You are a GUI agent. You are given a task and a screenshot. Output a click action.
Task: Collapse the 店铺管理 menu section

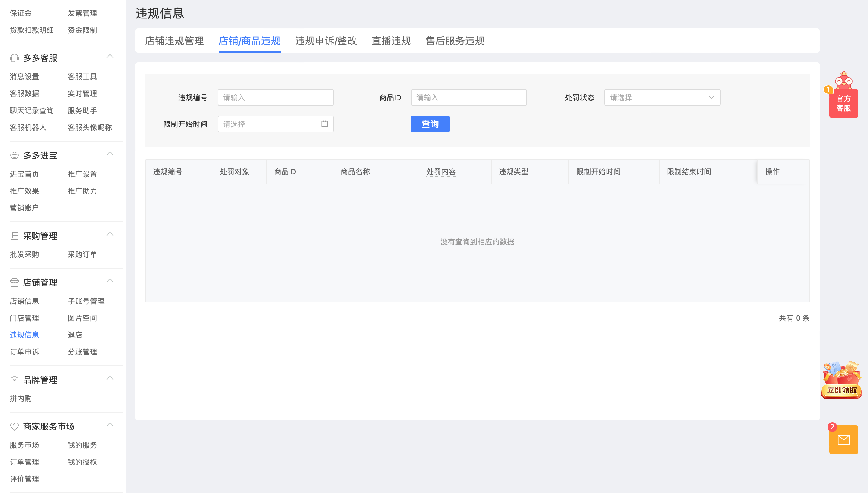[110, 281]
